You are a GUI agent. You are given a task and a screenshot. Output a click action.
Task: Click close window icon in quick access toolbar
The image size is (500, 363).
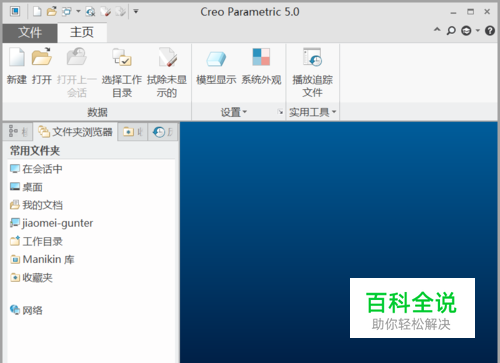point(90,12)
